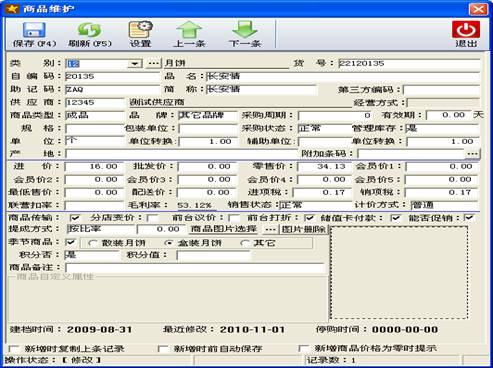This screenshot has height=368, width=493.
Task: Click the 零售价 retail price field
Action: pos(324,166)
